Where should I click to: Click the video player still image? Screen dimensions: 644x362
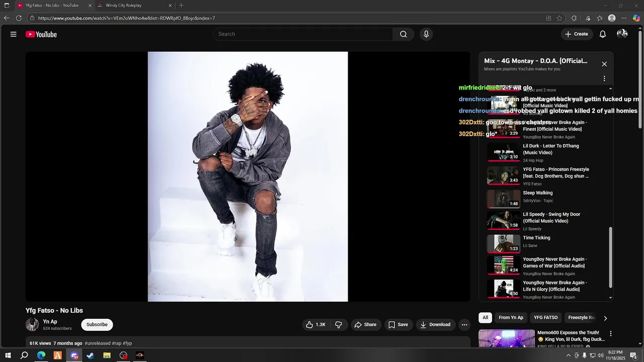tap(248, 176)
